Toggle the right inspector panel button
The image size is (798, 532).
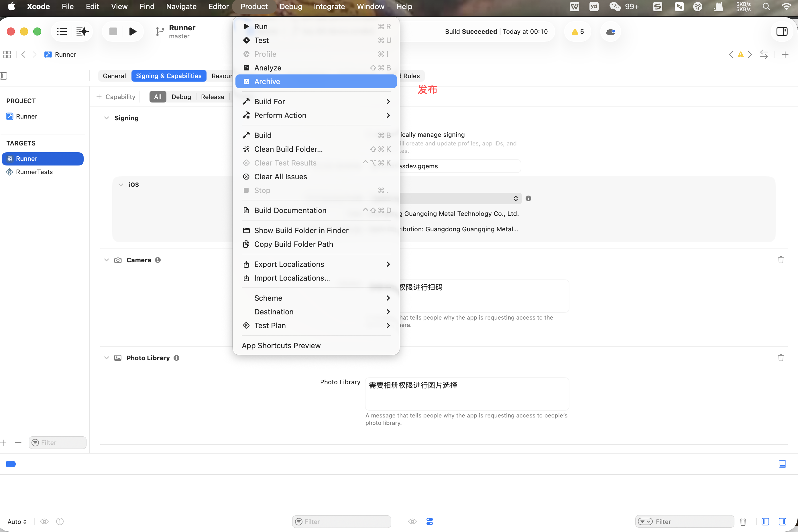point(782,31)
